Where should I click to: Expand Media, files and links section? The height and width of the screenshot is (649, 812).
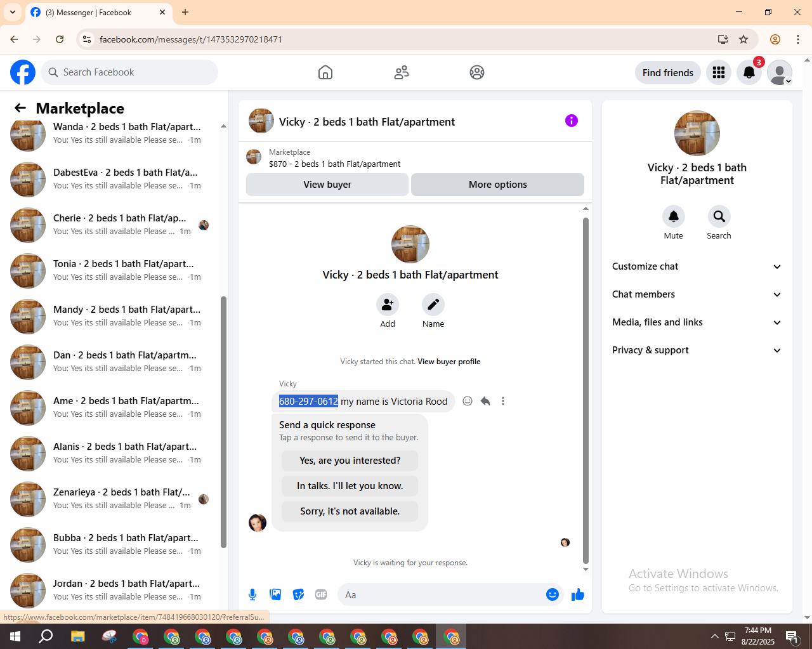pos(697,322)
